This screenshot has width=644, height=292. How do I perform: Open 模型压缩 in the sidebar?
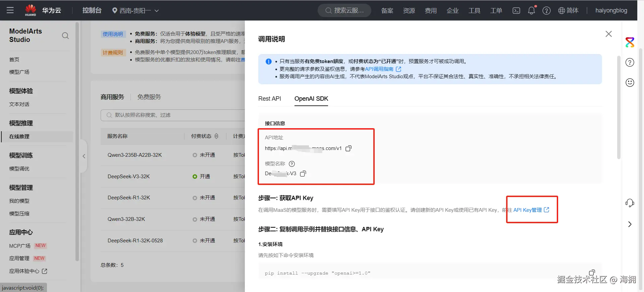coord(19,213)
